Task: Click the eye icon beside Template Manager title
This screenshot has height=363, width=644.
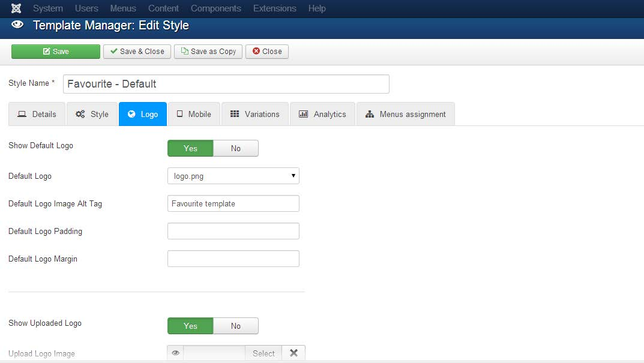Action: click(x=17, y=25)
